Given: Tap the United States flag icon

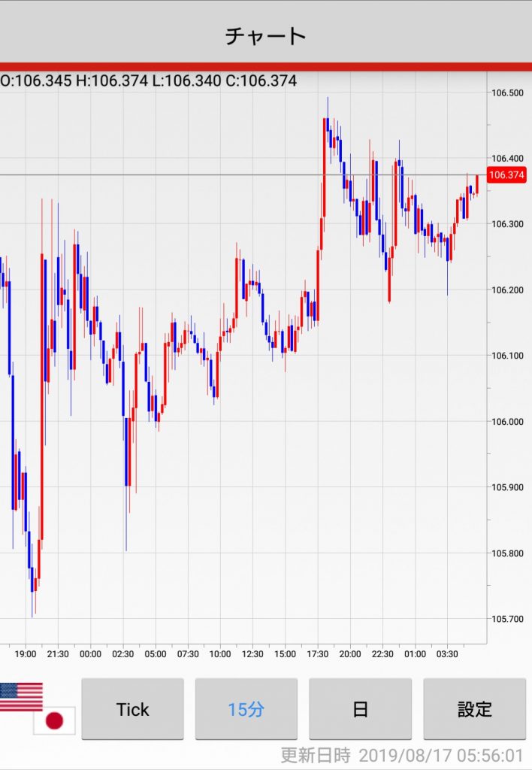Looking at the screenshot, I should tap(21, 696).
